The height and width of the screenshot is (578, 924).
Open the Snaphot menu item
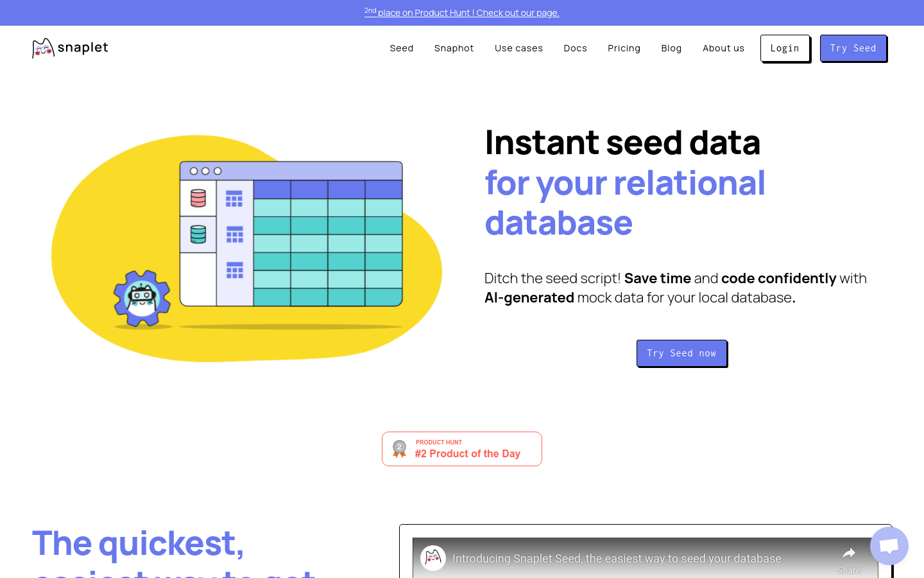click(x=454, y=48)
